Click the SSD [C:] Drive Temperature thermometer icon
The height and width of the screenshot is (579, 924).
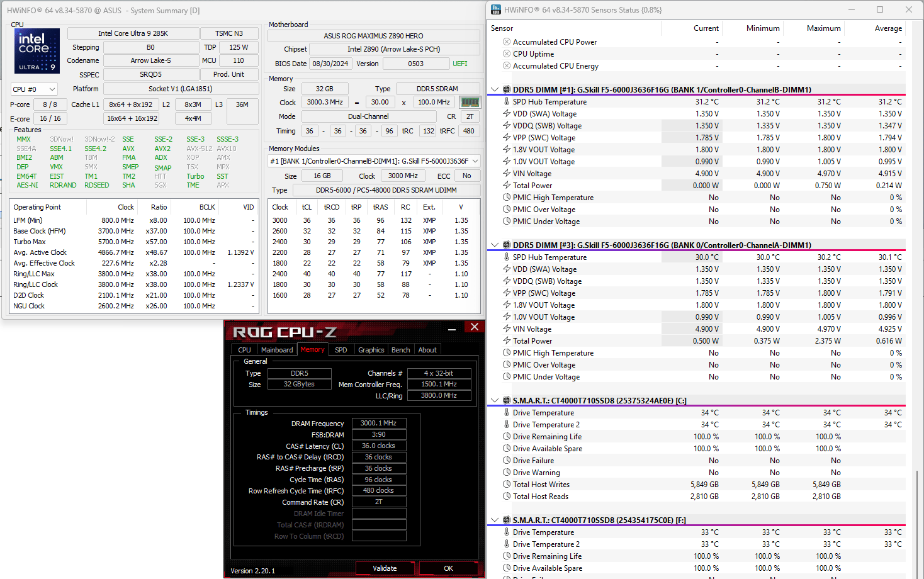tap(507, 413)
